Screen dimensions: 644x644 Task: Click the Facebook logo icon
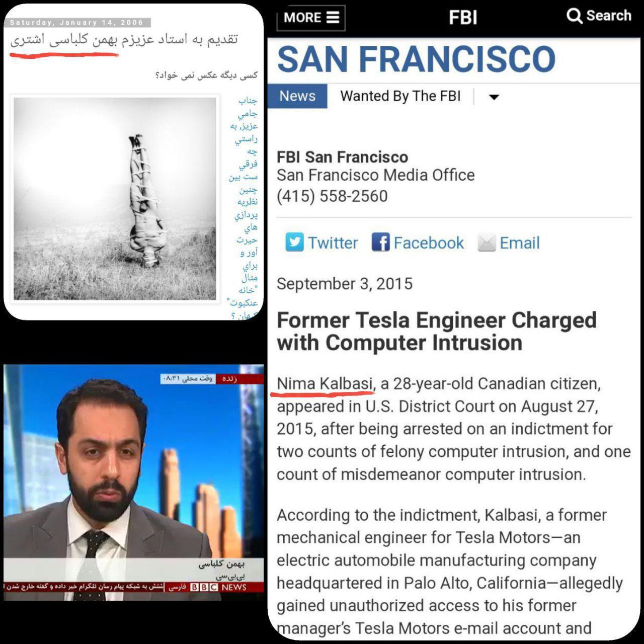(380, 243)
